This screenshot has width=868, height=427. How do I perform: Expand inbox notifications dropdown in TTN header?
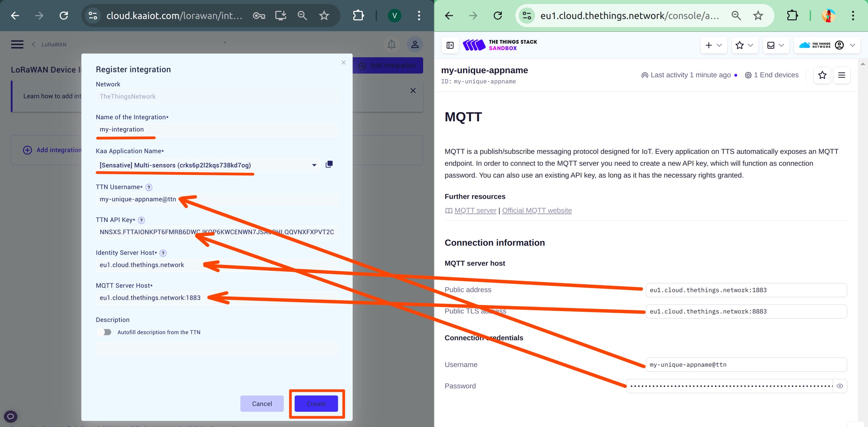tap(776, 45)
